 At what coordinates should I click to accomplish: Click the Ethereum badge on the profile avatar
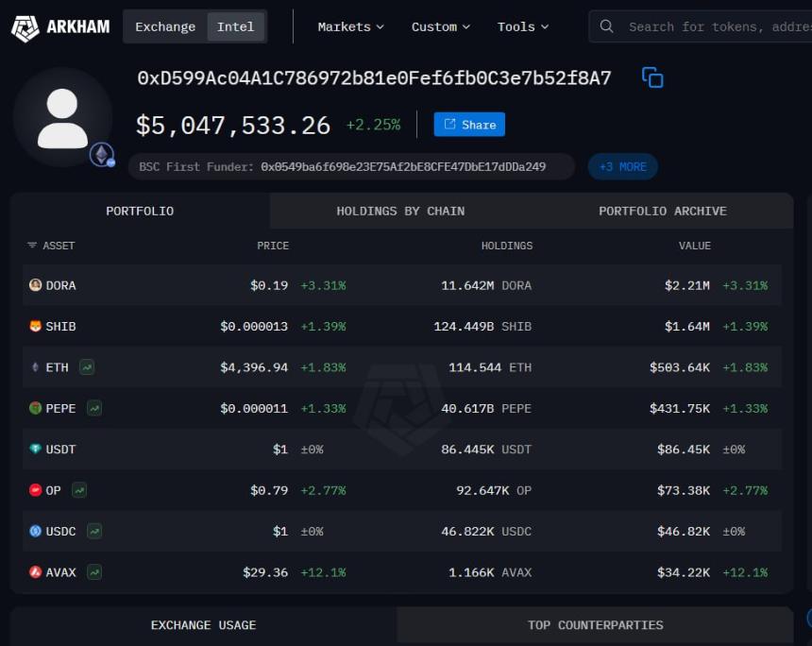[102, 155]
